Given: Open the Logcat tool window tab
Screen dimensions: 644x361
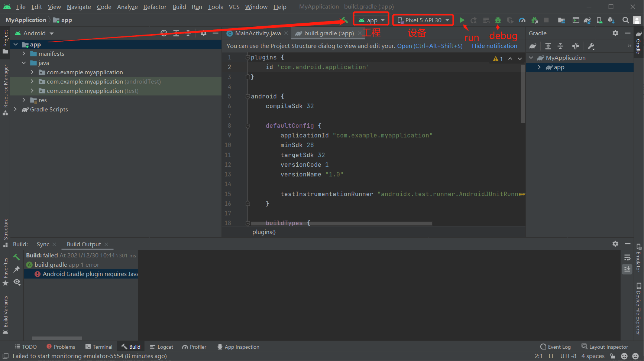Looking at the screenshot, I should [161, 347].
